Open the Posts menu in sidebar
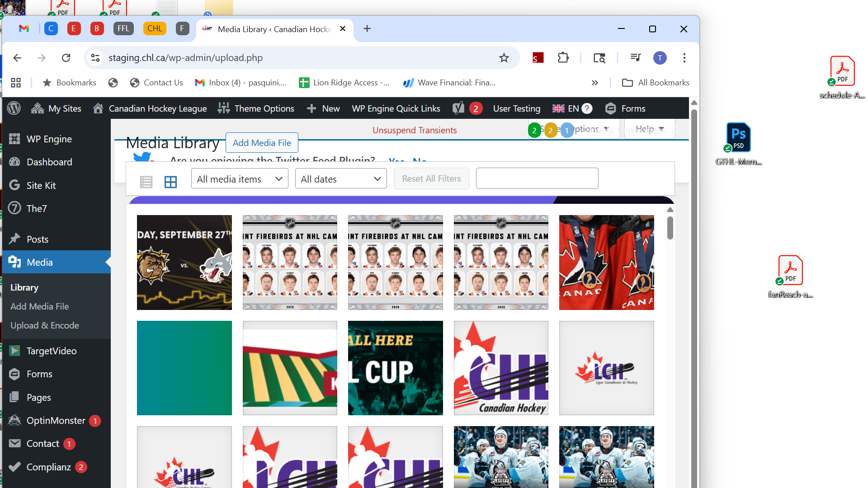Image resolution: width=868 pixels, height=488 pixels. pyautogui.click(x=38, y=239)
